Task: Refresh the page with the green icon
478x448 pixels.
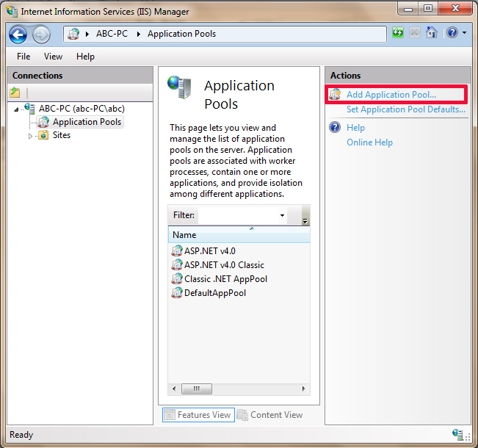Action: pyautogui.click(x=398, y=32)
